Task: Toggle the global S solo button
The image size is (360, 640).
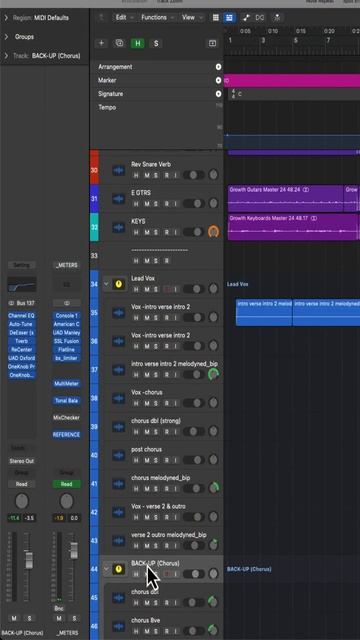Action: point(156,43)
